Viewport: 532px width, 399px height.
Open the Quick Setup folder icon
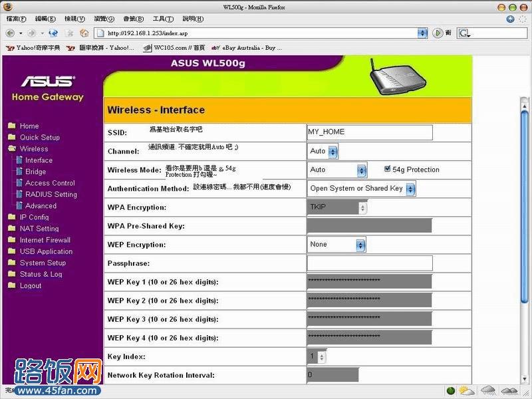click(12, 137)
